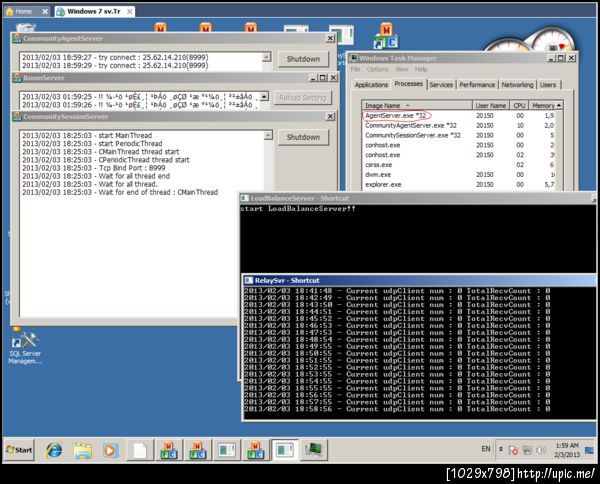Click the green network monitor taskbar icon
600x484 pixels.
pyautogui.click(x=313, y=450)
